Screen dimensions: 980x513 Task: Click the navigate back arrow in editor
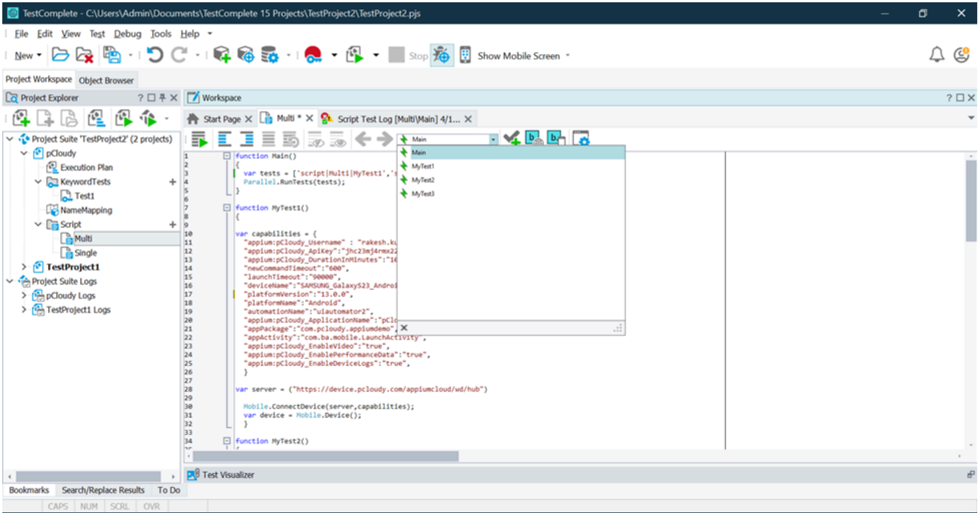pos(363,139)
